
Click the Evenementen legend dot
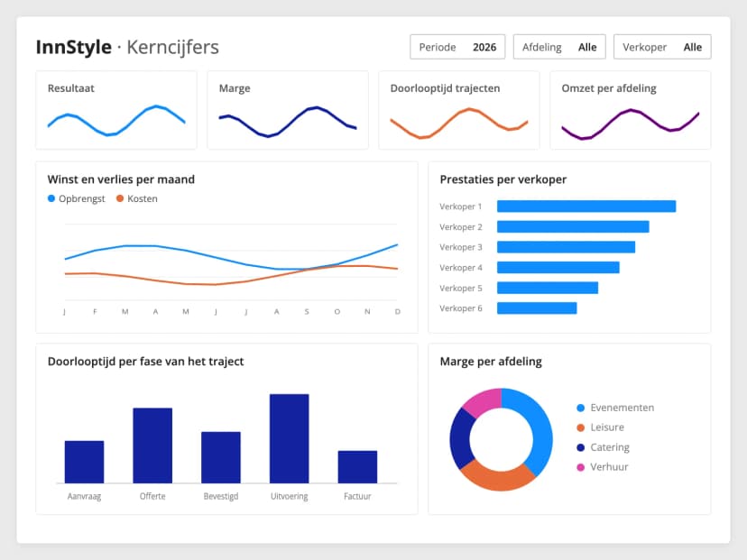click(580, 408)
